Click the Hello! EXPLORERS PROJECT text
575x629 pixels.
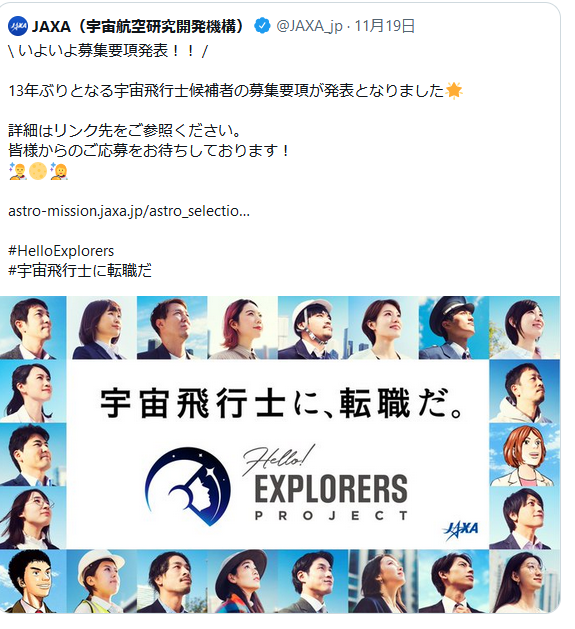tap(325, 483)
